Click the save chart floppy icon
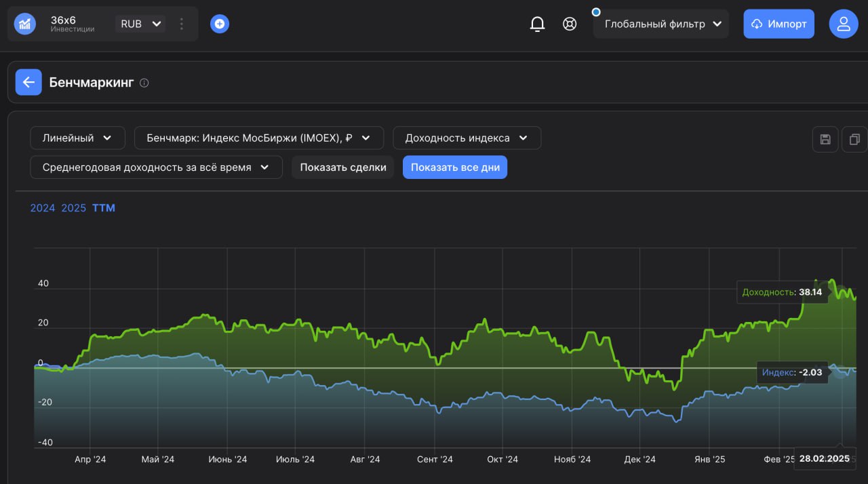 coord(825,140)
